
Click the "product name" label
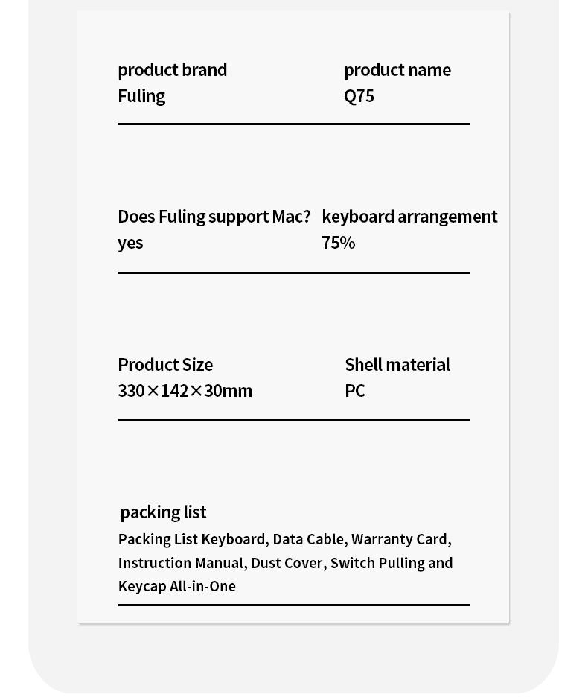pos(397,70)
